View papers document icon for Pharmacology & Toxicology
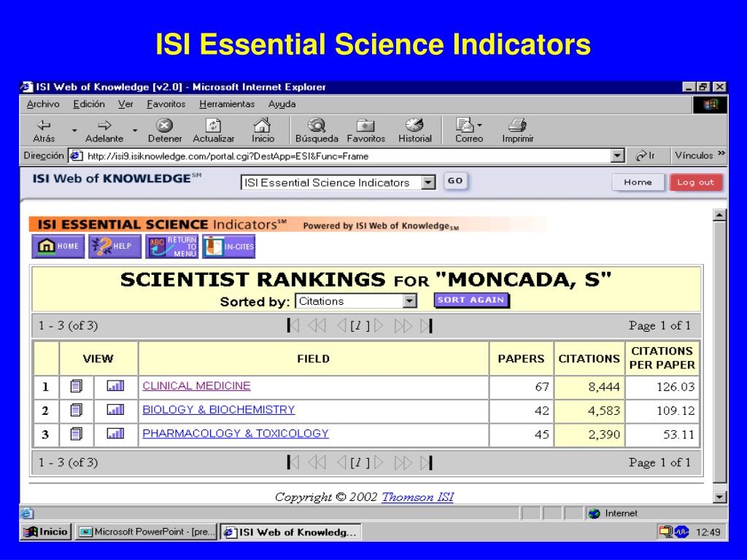The image size is (747, 560). pyautogui.click(x=76, y=433)
